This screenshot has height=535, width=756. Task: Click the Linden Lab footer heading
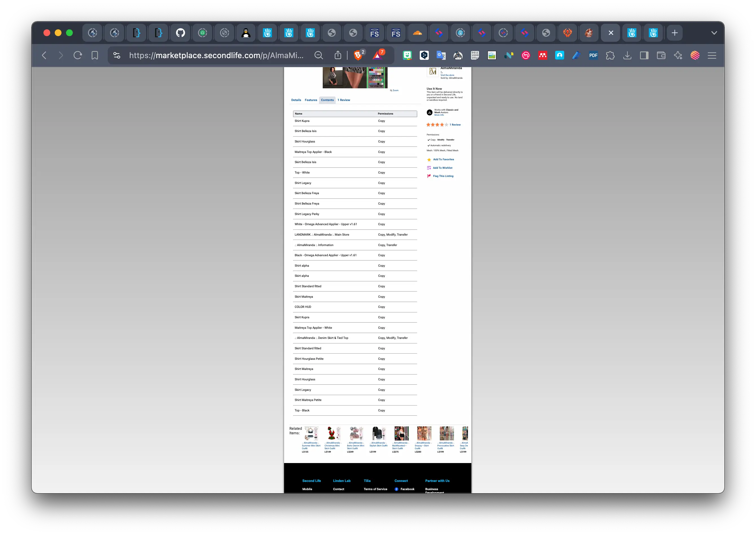point(341,481)
